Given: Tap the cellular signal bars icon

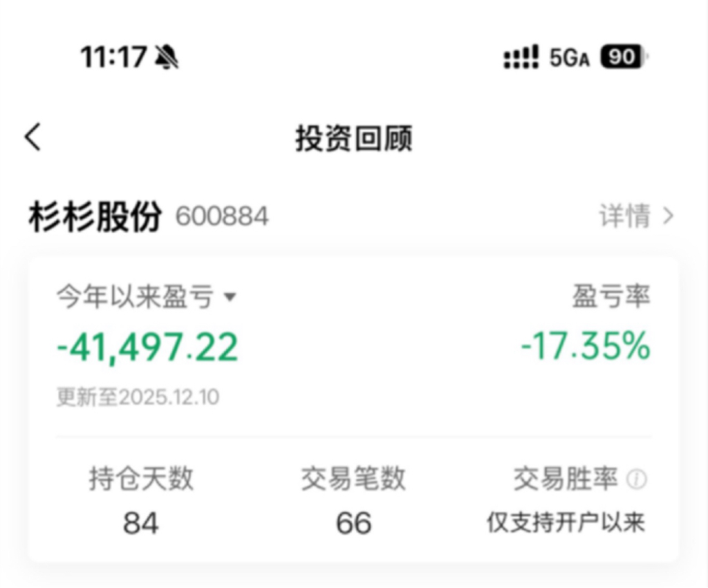Looking at the screenshot, I should (521, 57).
